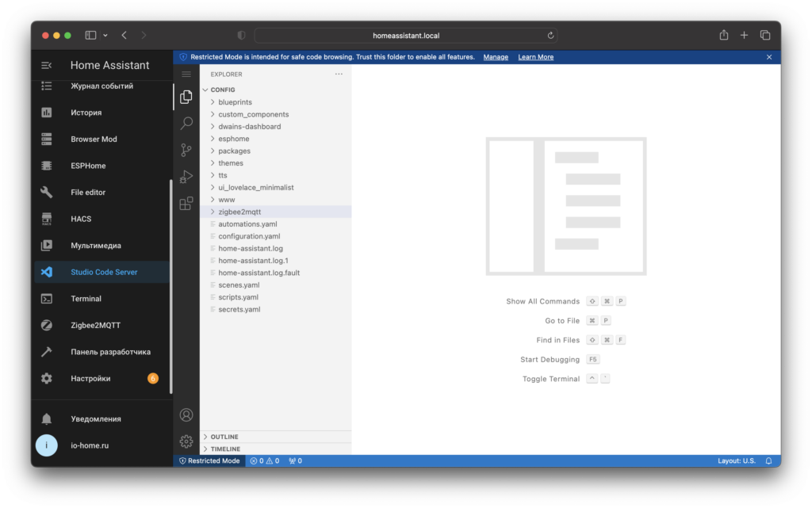Open secrets.yaml file
Screen dimensions: 812x508
[x=275, y=309]
